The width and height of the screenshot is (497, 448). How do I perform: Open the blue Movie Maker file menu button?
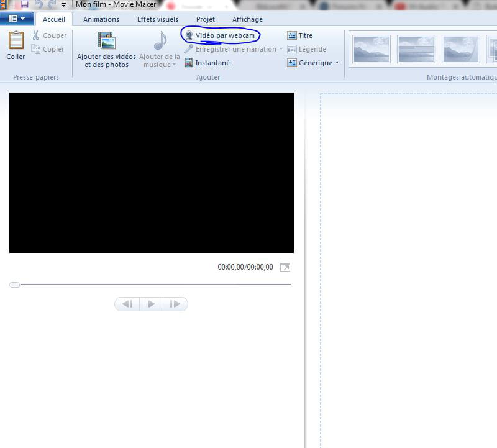point(17,19)
